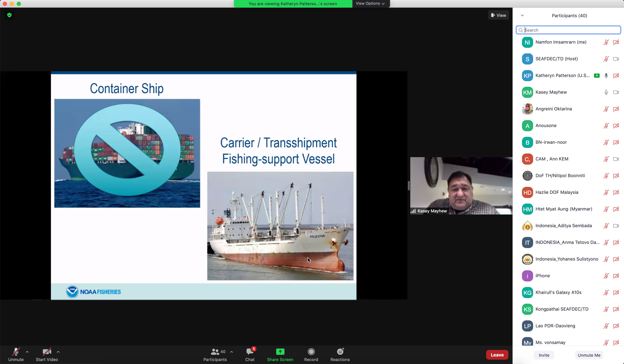Click the green encryption shield icon
This screenshot has width=624, height=364.
point(9,15)
